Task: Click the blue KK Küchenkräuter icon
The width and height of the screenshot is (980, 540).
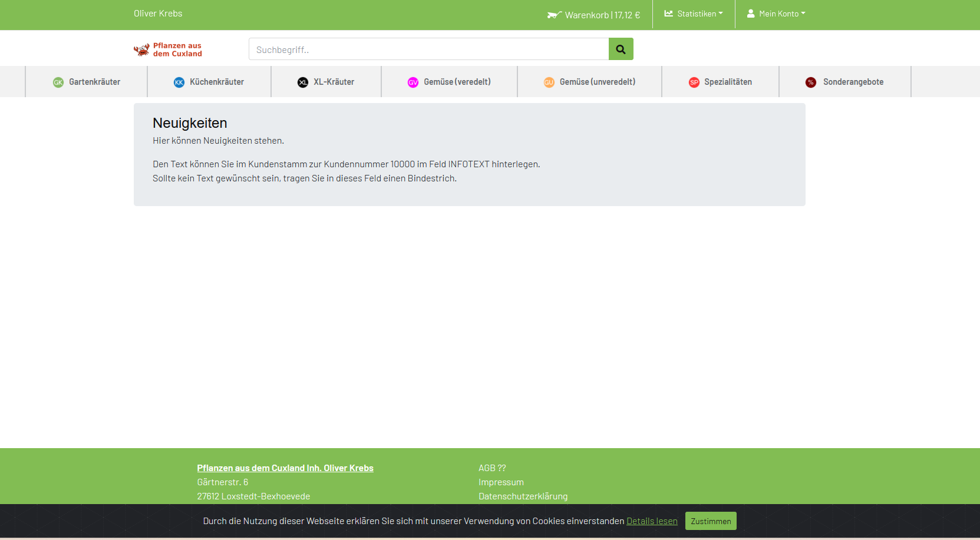Action: 179,82
